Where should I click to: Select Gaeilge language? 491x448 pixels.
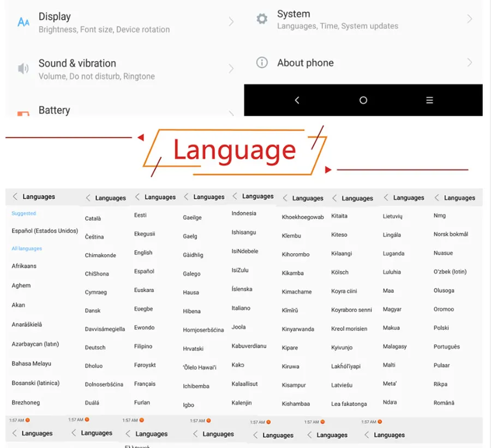(192, 217)
